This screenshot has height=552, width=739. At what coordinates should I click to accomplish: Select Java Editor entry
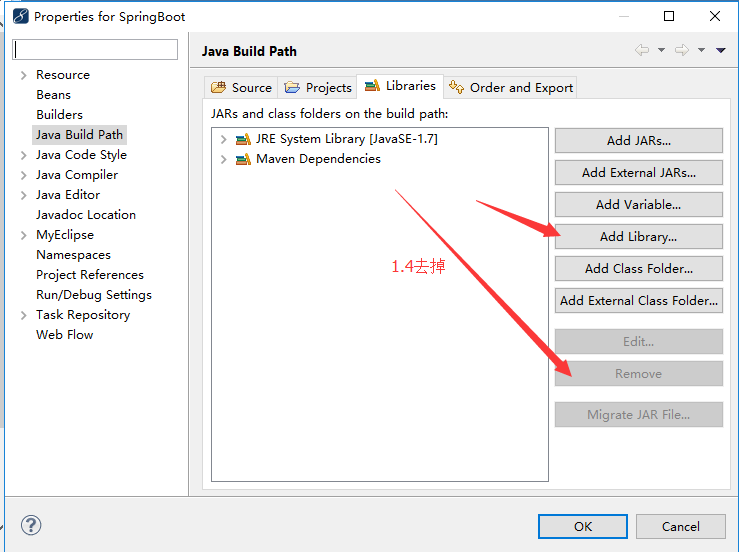(x=68, y=195)
